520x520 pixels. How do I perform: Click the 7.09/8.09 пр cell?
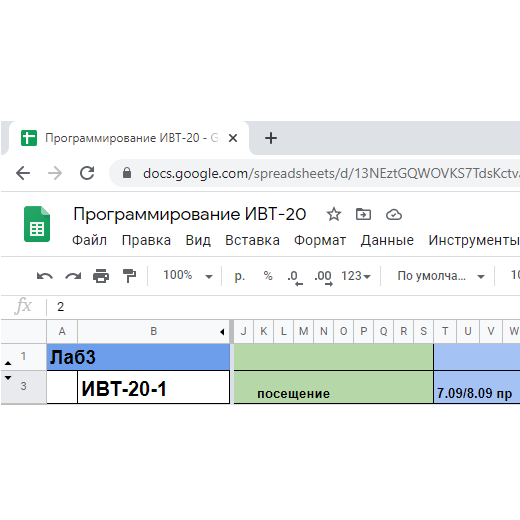477,387
